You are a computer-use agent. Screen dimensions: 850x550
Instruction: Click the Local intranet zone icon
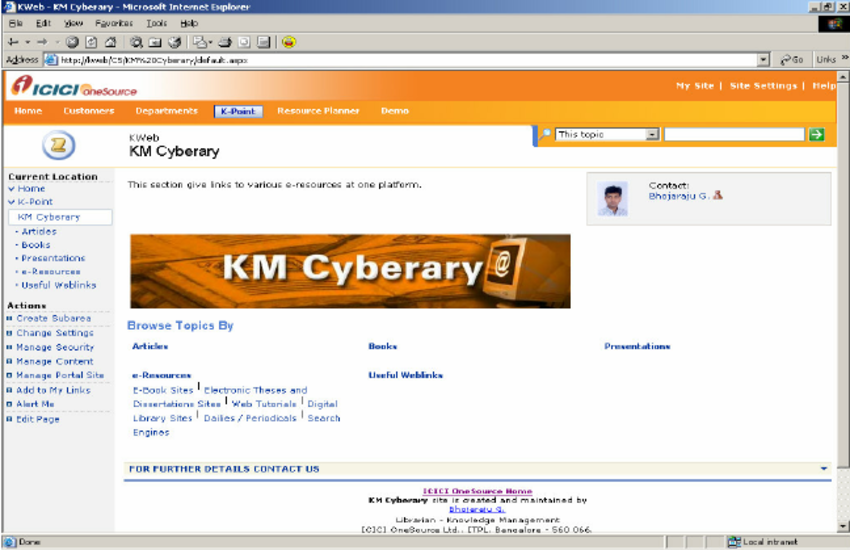(735, 541)
